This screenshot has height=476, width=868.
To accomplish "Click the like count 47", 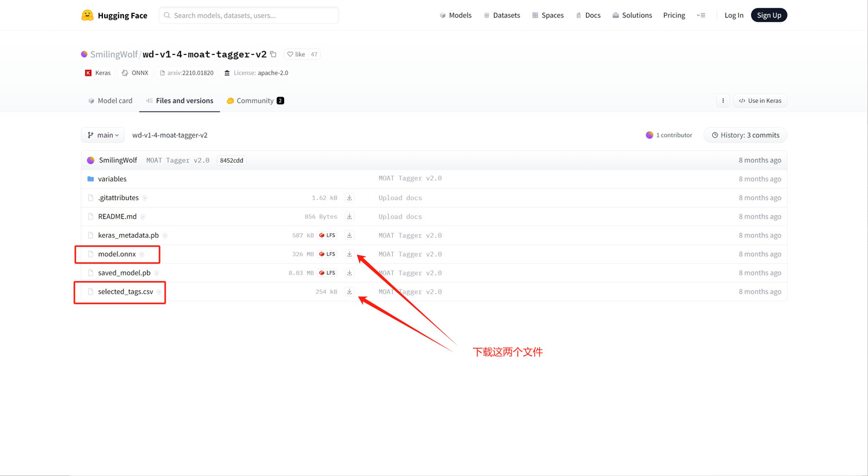I will pos(314,54).
